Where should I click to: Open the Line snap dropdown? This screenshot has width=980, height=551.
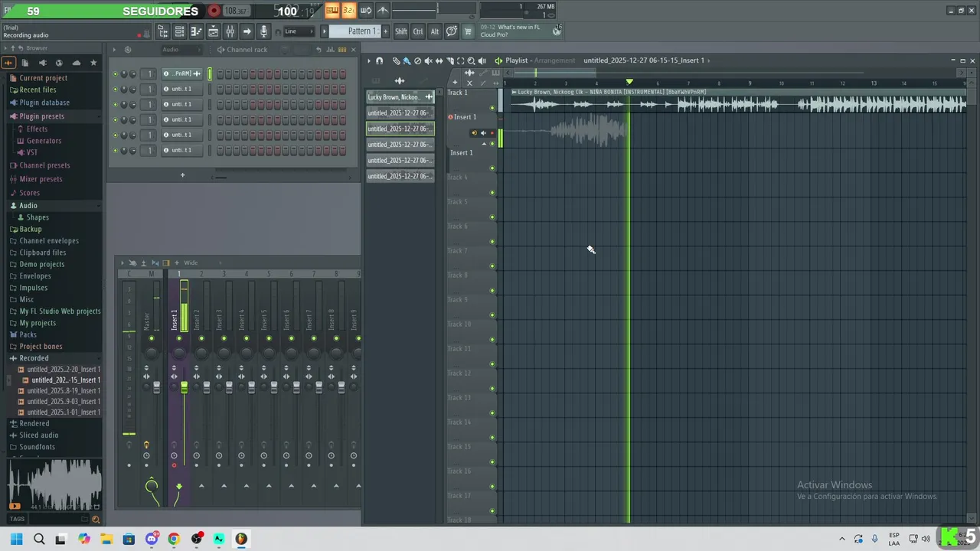point(299,31)
